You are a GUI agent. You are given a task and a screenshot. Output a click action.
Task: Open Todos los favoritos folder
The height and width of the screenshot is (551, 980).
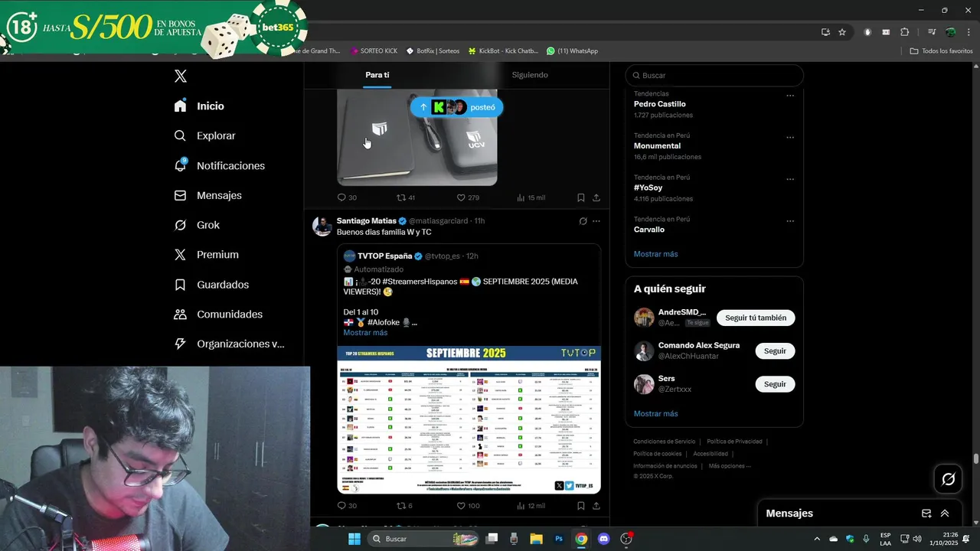coord(941,51)
